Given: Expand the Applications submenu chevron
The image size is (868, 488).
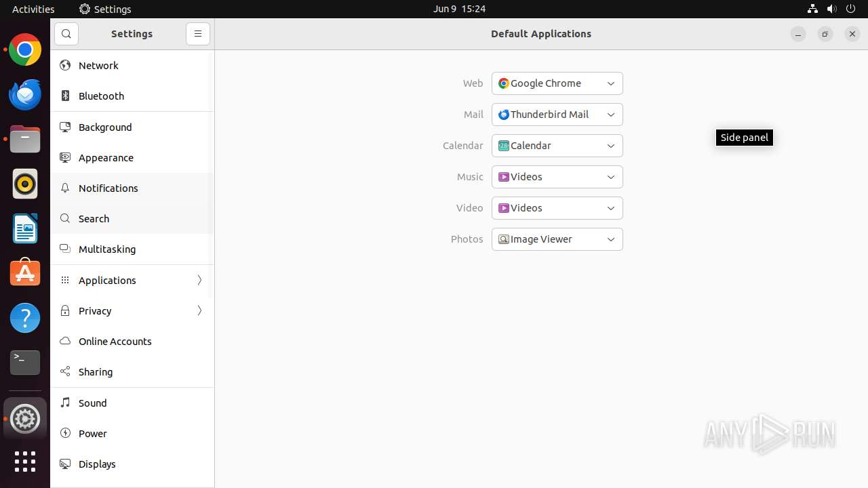Looking at the screenshot, I should pos(199,280).
